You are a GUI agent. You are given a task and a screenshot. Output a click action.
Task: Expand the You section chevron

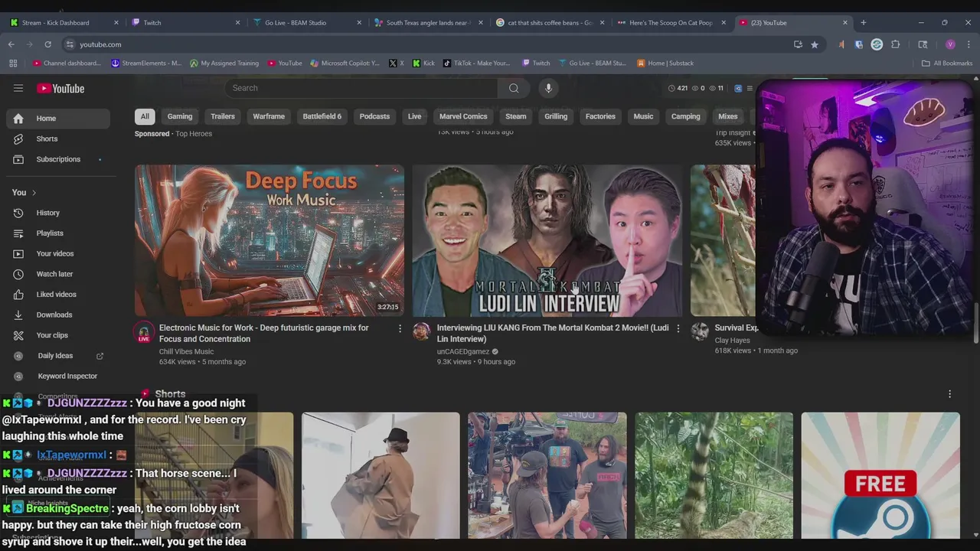[34, 193]
